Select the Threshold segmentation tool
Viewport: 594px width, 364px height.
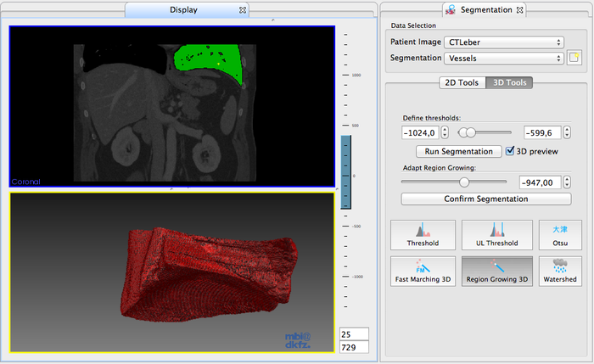click(x=423, y=234)
